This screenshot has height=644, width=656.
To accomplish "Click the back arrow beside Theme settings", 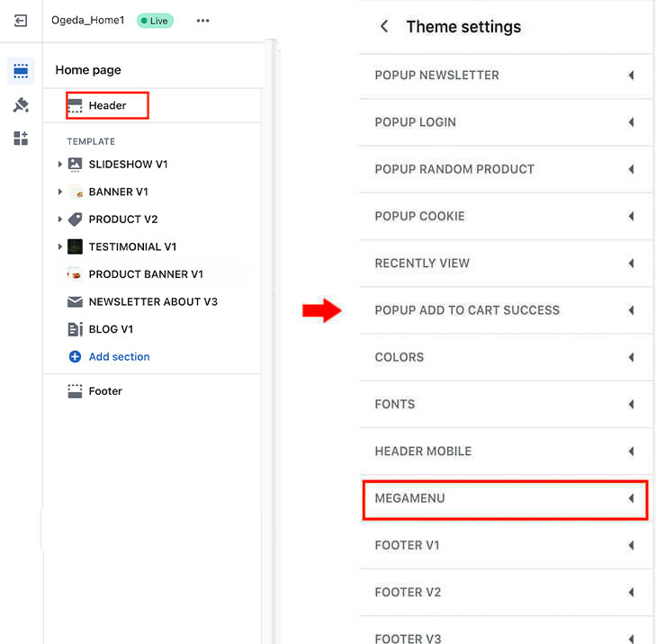I will click(x=384, y=27).
